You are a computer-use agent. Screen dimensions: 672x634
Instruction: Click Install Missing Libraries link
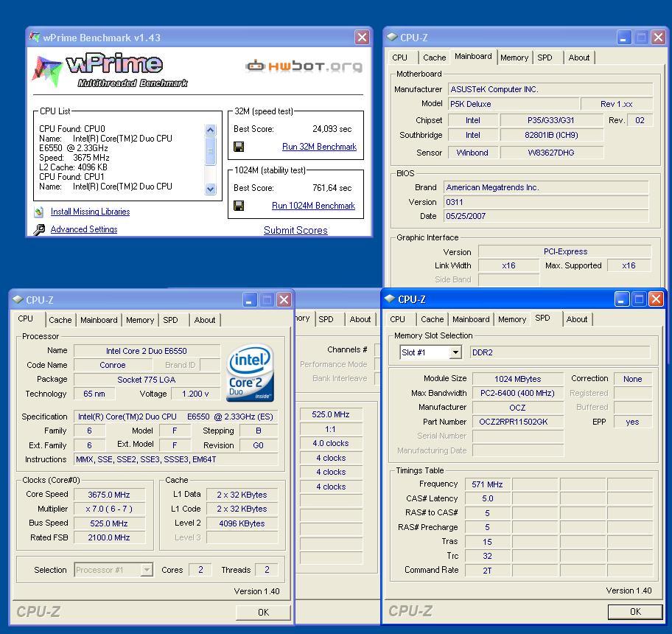[x=90, y=212]
